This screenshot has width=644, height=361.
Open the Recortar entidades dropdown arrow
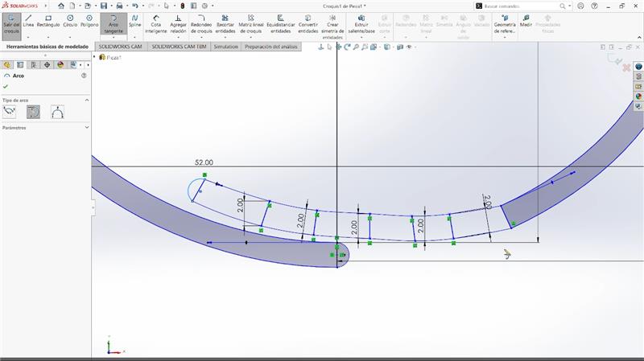pos(225,37)
